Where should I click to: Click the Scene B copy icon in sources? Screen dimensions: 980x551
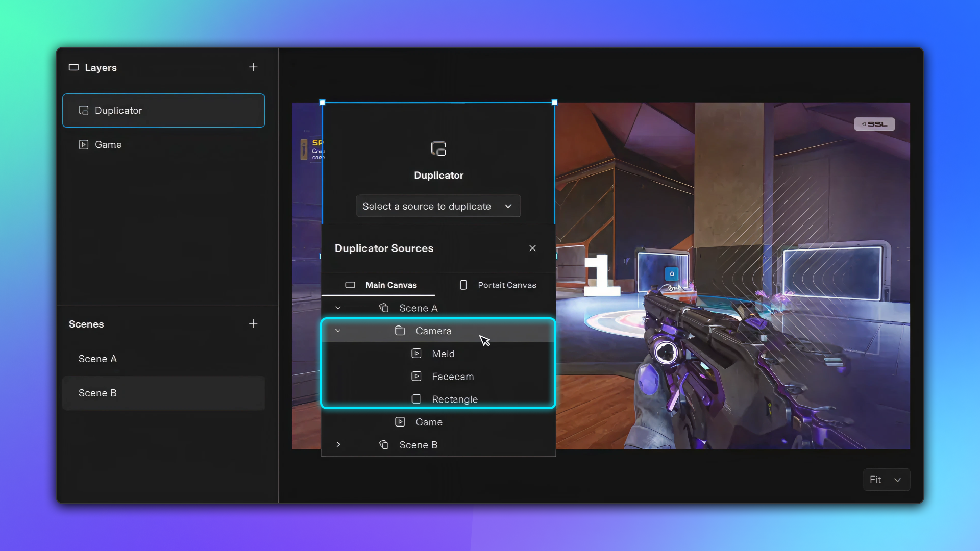click(x=384, y=445)
